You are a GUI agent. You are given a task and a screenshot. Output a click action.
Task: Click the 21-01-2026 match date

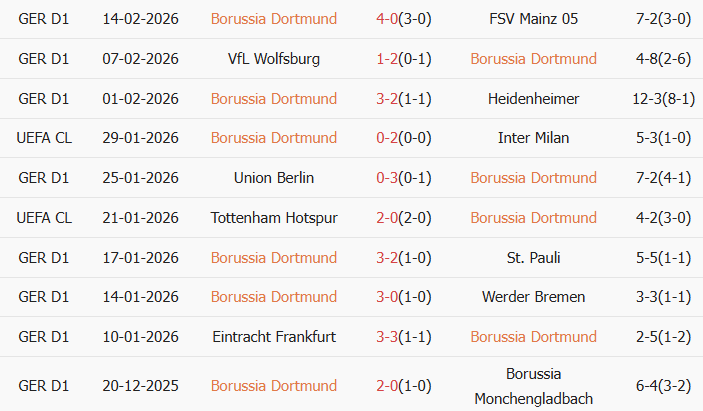(x=141, y=218)
